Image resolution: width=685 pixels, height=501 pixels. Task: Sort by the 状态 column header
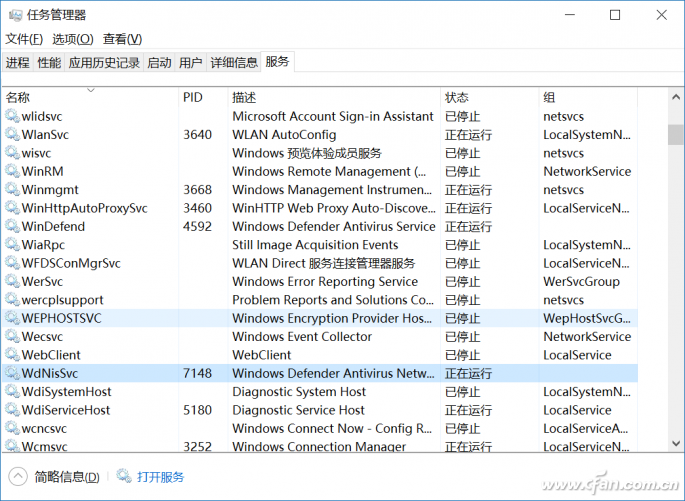(490, 97)
